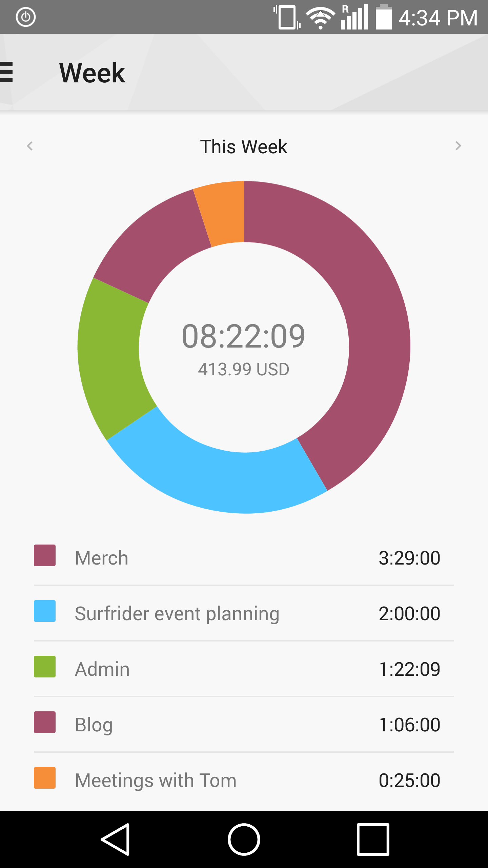Open recent apps with square button
This screenshot has width=488, height=868.
[x=373, y=840]
